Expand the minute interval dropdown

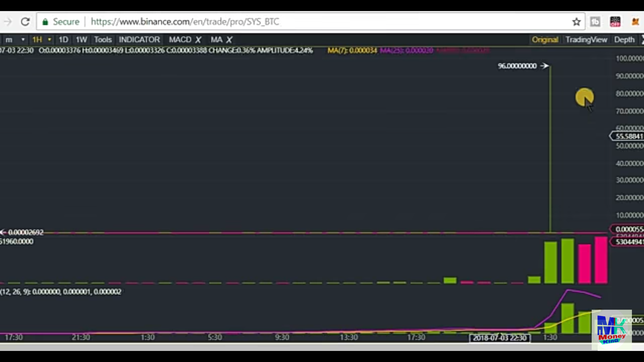(x=23, y=40)
